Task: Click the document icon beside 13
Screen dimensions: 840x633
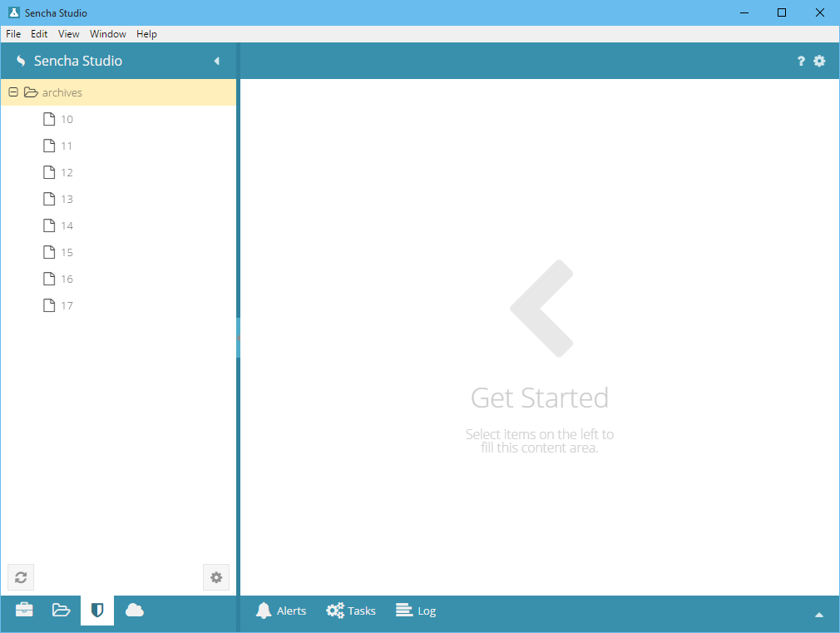Action: click(x=49, y=199)
